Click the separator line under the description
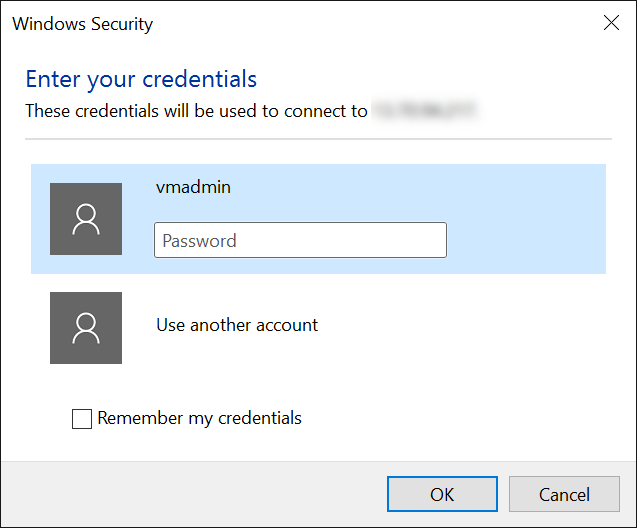The height and width of the screenshot is (528, 637). point(318,138)
